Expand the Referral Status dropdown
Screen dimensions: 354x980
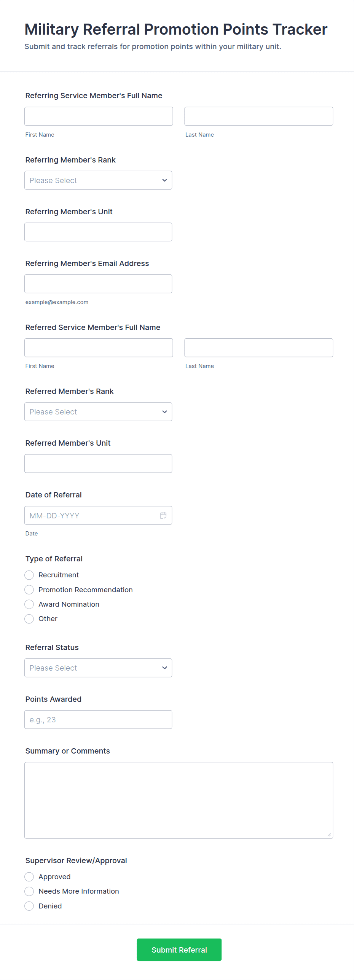98,668
